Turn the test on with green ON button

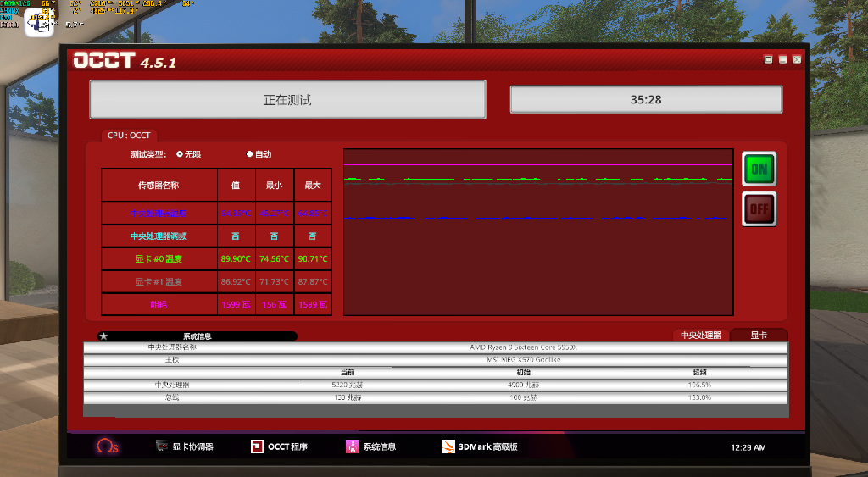click(759, 169)
